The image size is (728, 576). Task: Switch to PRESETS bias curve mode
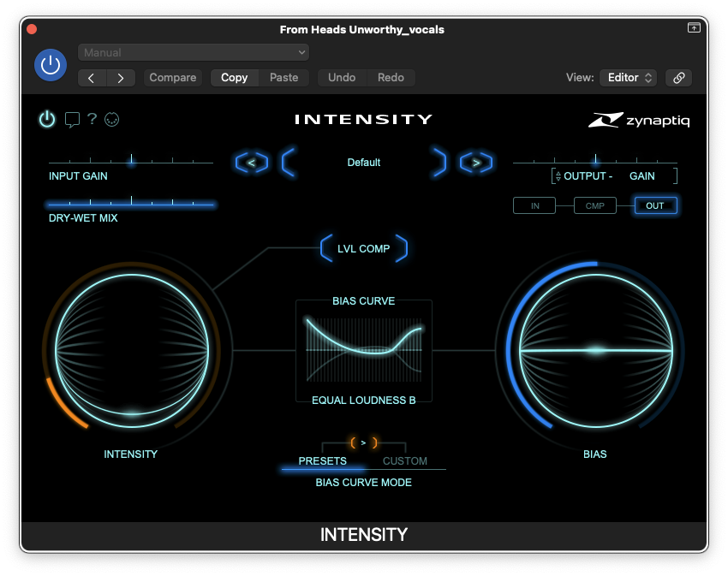[x=322, y=461]
